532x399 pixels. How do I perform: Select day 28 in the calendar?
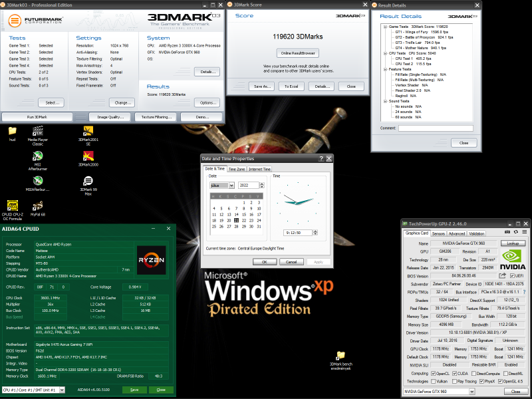(x=236, y=226)
